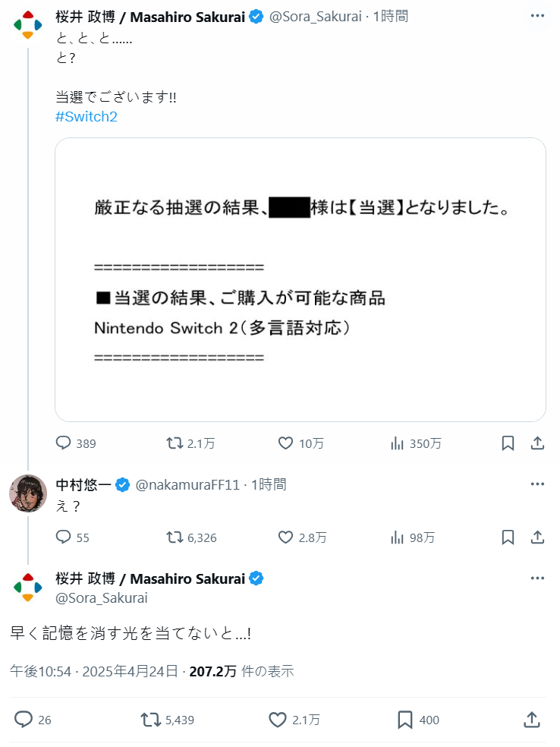This screenshot has width=560, height=747.
Task: Reply to 中村悠一's tweet (55 replies)
Action: point(64,537)
